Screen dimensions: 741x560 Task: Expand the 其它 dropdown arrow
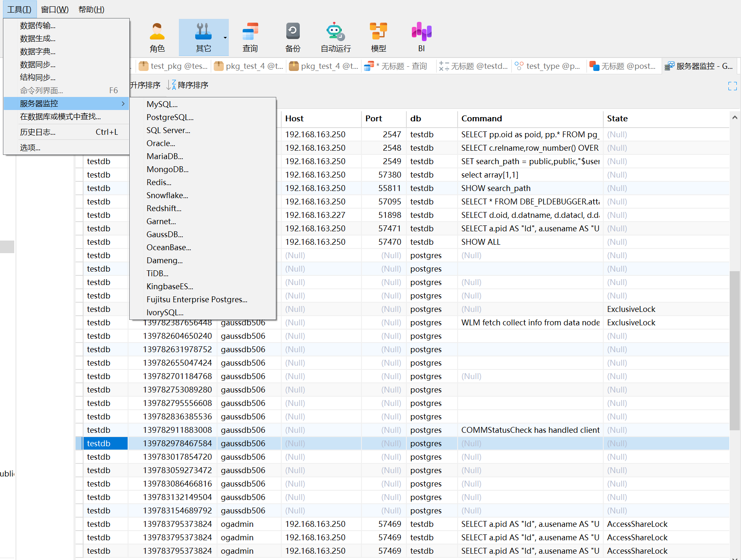coord(225,38)
